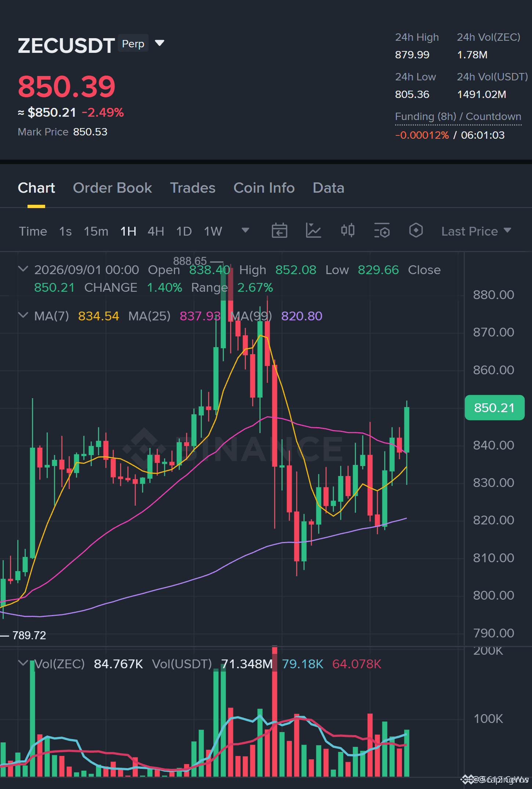
Task: Open the Coin Info tab
Action: [264, 188]
